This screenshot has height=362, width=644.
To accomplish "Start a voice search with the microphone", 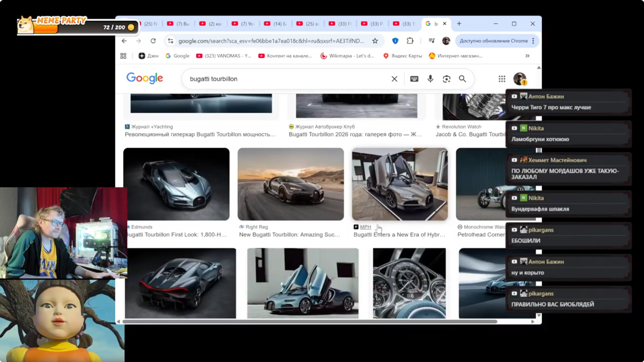I will click(430, 79).
